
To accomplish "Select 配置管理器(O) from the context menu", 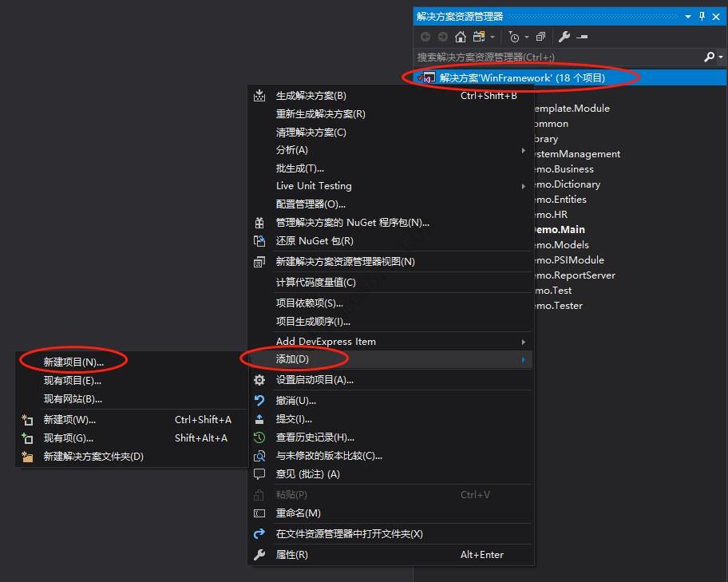I will (319, 204).
